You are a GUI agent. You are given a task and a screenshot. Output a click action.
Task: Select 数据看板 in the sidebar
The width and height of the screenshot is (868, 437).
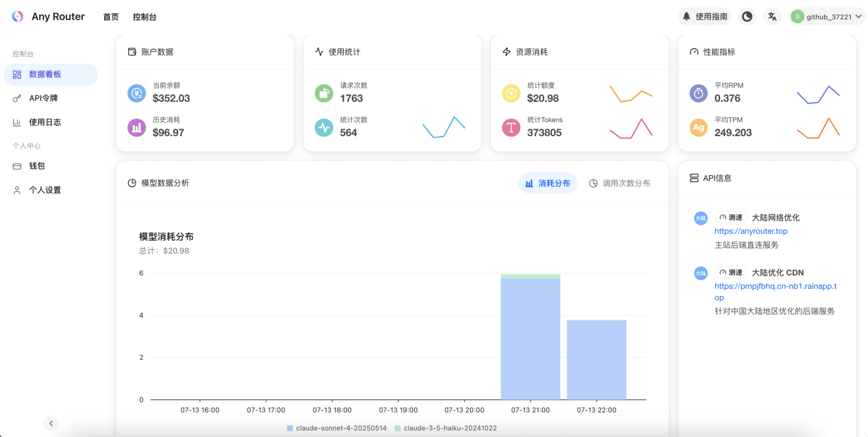(x=51, y=74)
